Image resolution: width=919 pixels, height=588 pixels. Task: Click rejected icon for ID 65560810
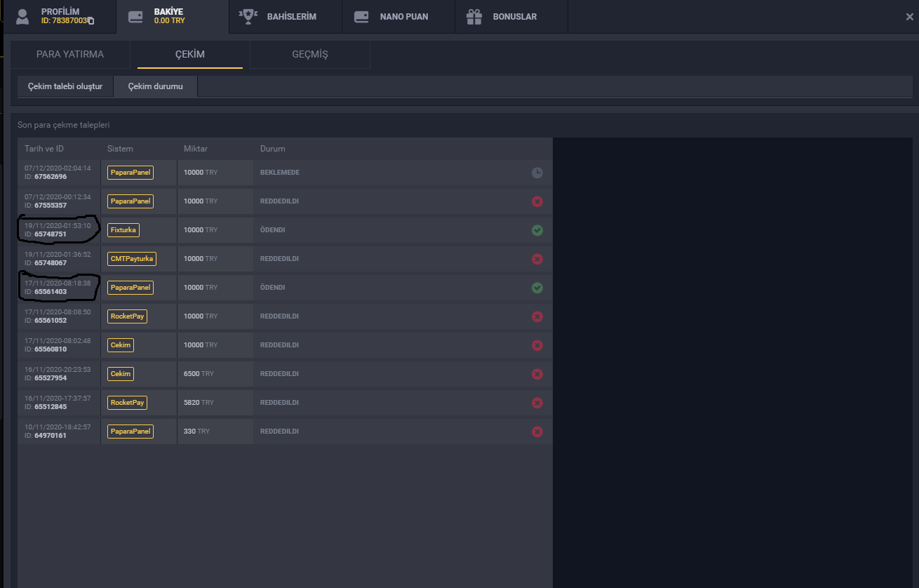(537, 345)
